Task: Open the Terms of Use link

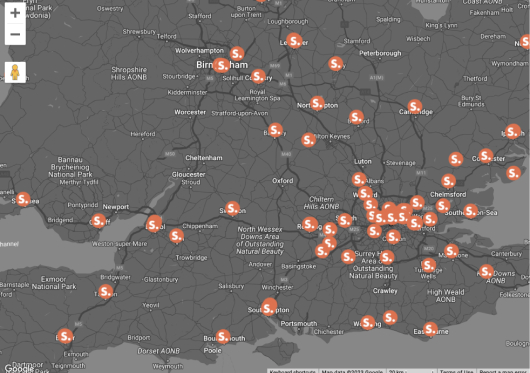Action: (456, 371)
